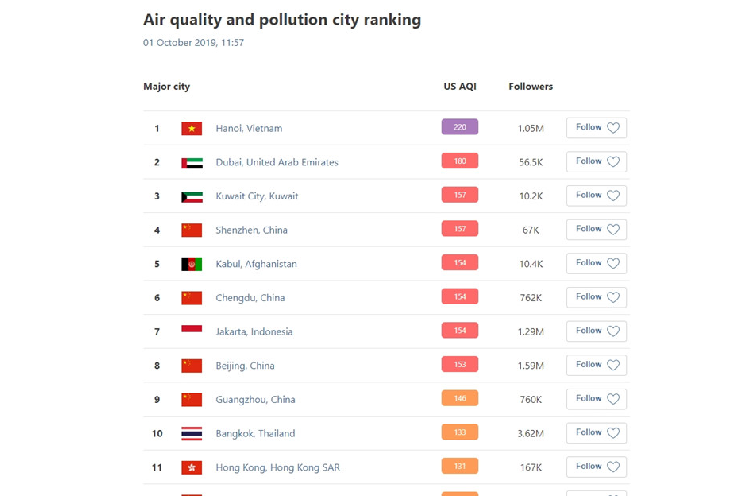750x500 pixels.
Task: Select the Guangzhou, China link
Action: [255, 399]
